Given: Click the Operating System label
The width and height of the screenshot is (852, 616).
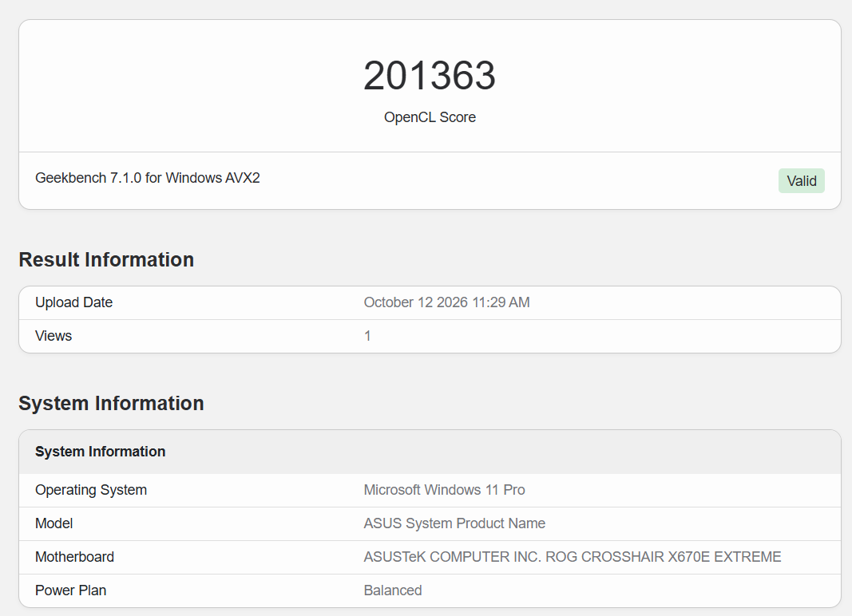Looking at the screenshot, I should coord(91,490).
